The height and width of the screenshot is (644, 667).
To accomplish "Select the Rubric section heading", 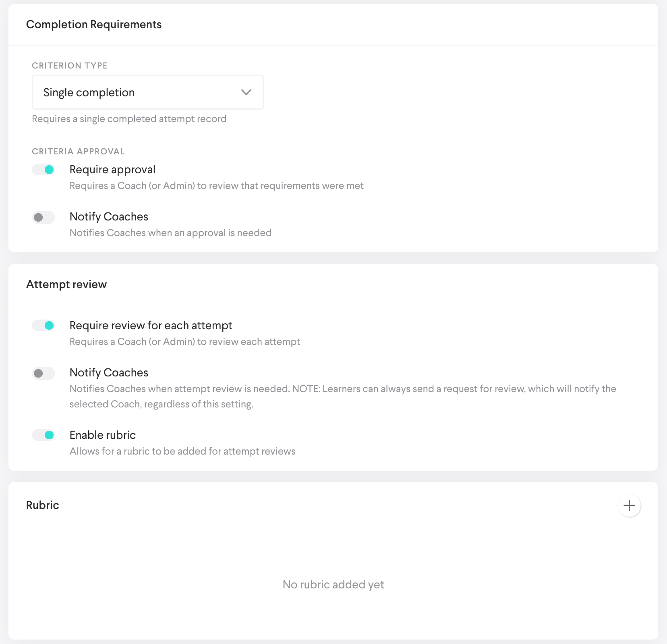I will (43, 505).
